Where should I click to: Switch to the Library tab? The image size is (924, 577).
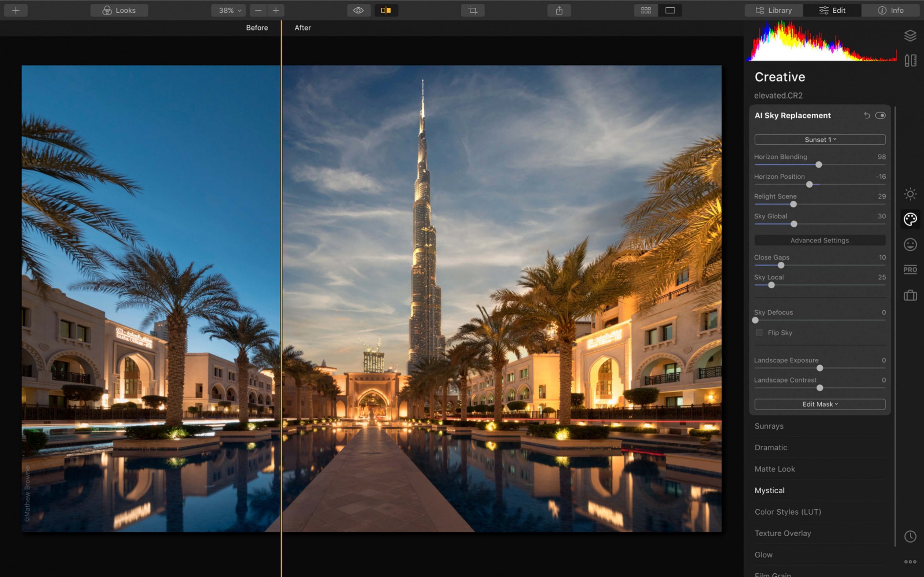pyautogui.click(x=773, y=10)
